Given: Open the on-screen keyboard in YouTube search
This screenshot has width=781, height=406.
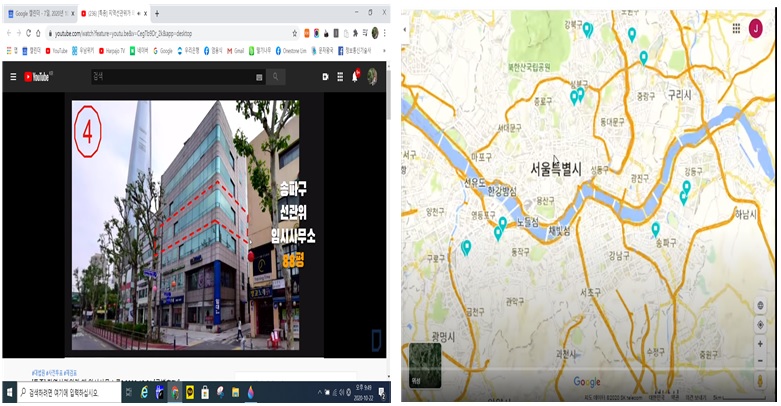Looking at the screenshot, I should pyautogui.click(x=259, y=77).
